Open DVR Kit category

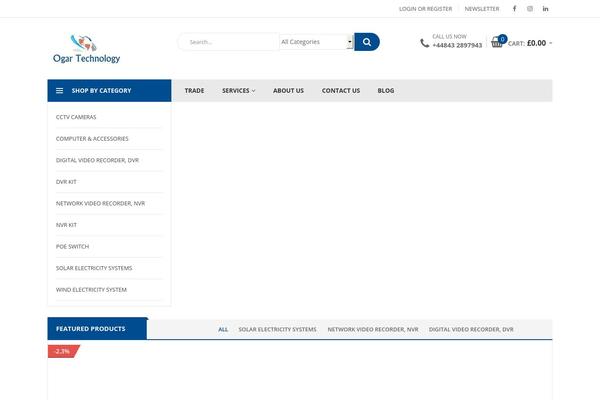point(66,182)
